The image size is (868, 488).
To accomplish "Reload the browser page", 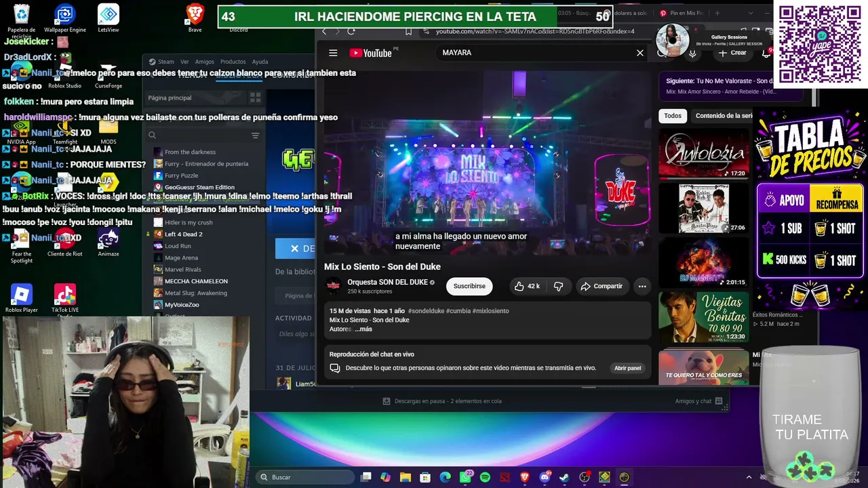I will click(x=351, y=31).
